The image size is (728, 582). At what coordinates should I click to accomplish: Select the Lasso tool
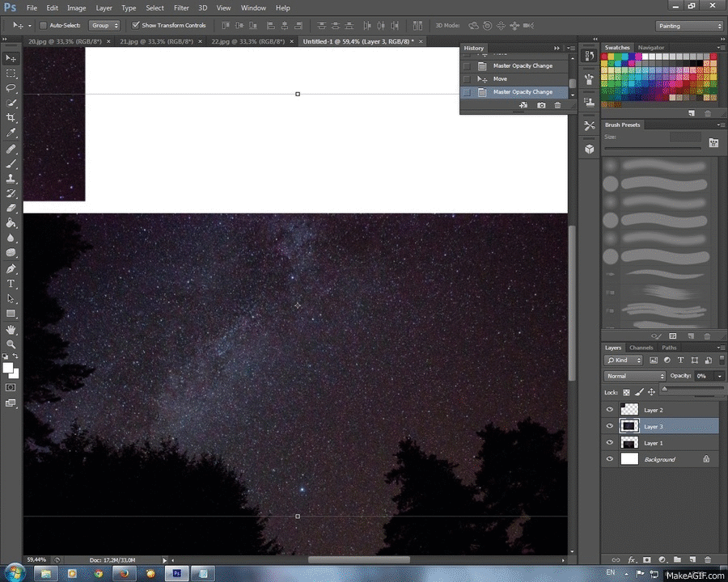pyautogui.click(x=11, y=87)
